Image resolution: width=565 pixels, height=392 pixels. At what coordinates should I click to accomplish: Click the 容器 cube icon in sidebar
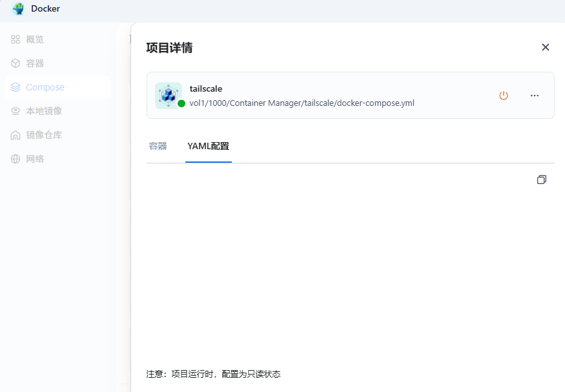click(x=15, y=63)
